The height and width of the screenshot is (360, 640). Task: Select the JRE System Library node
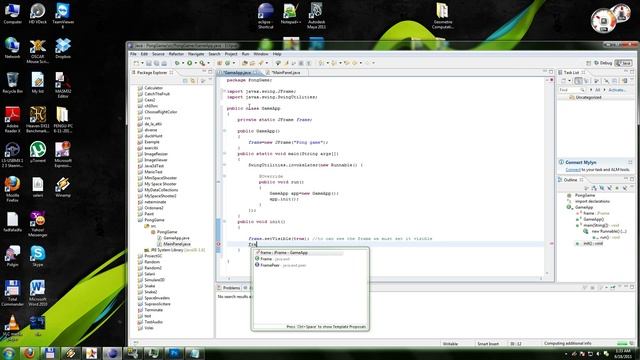174,250
